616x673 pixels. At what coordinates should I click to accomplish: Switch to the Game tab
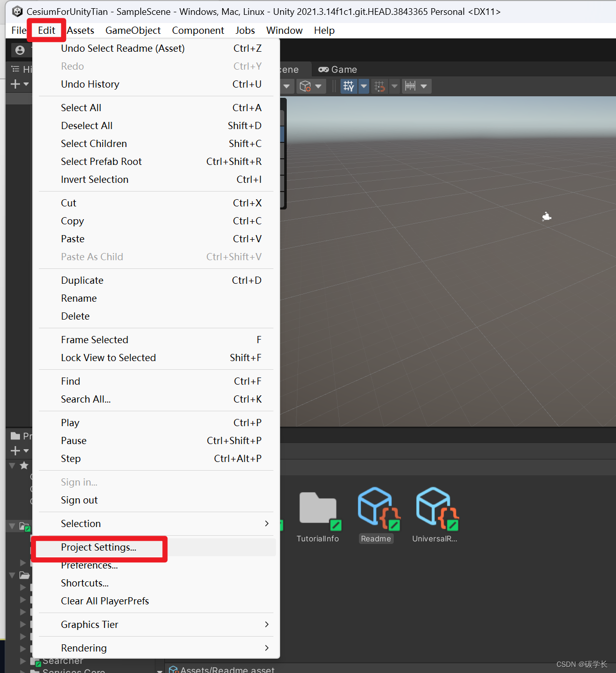point(337,69)
